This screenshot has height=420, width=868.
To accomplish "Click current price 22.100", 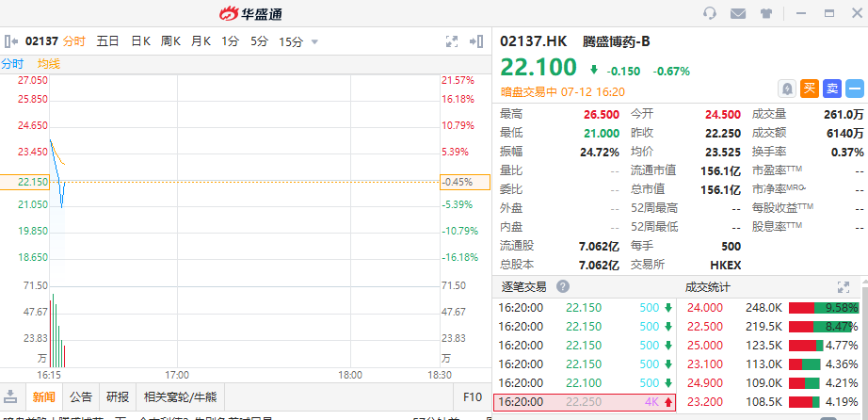I will click(538, 67).
